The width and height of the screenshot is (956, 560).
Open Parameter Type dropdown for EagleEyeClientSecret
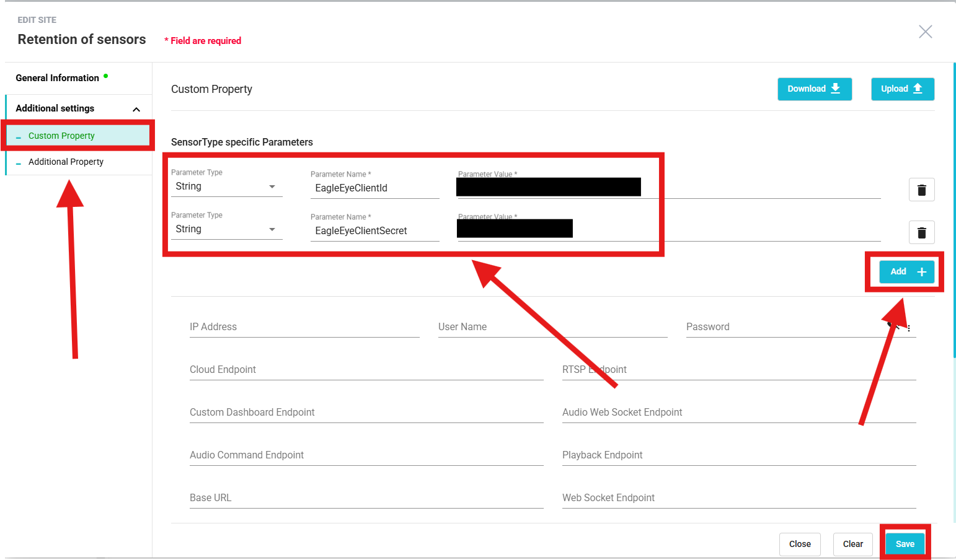pos(226,229)
